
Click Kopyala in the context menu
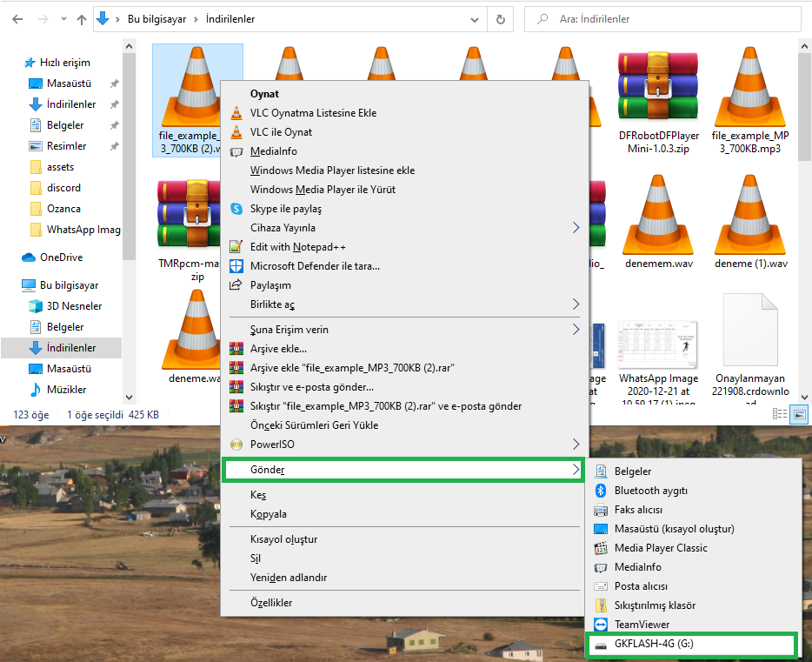(x=268, y=514)
